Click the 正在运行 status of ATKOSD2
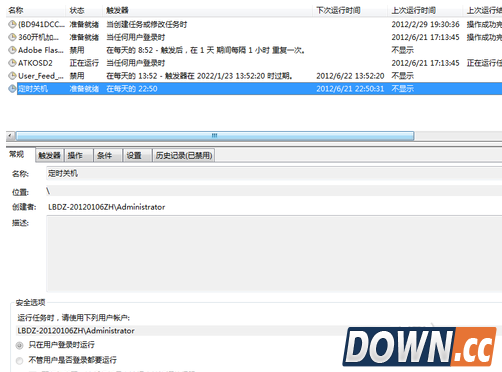 pos(84,63)
